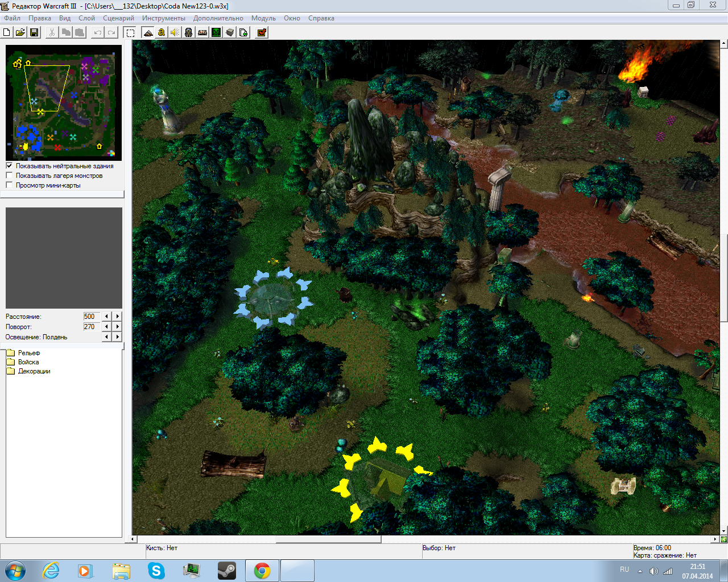Open the Вид menu
The height and width of the screenshot is (582, 728).
pos(65,18)
